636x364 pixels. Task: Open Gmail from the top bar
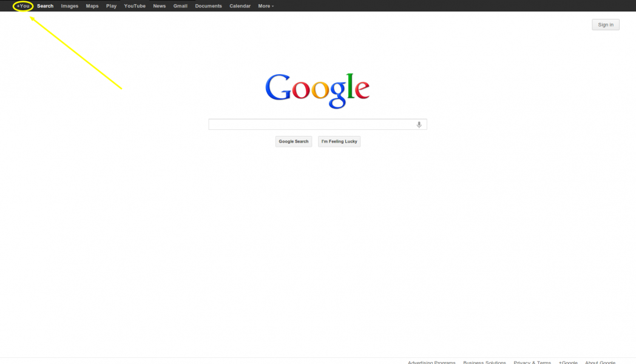point(180,6)
